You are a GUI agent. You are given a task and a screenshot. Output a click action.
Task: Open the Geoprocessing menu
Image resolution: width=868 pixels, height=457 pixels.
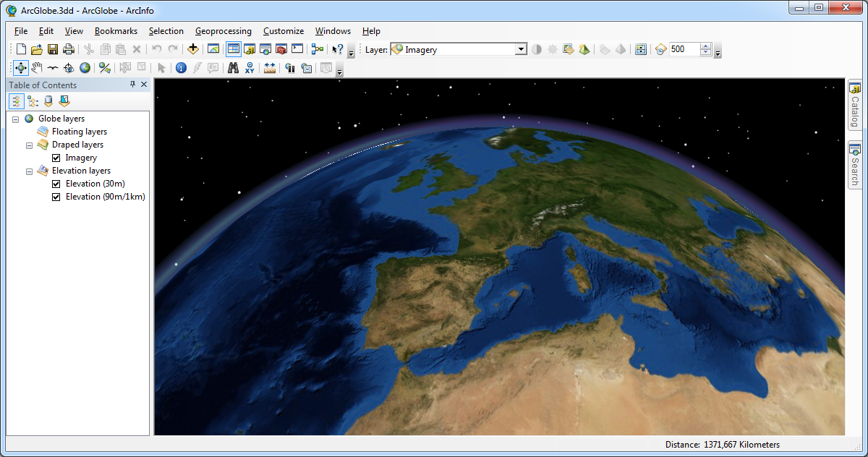tap(224, 31)
